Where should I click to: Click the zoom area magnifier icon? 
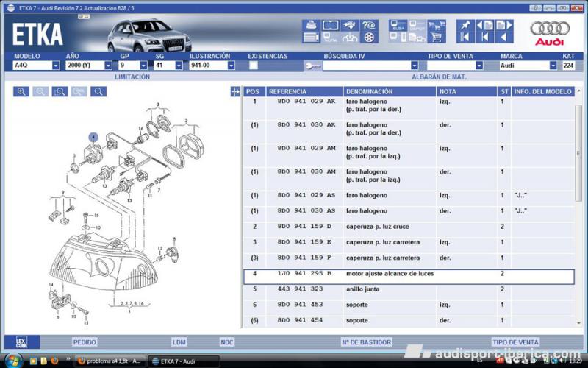pyautogui.click(x=60, y=91)
